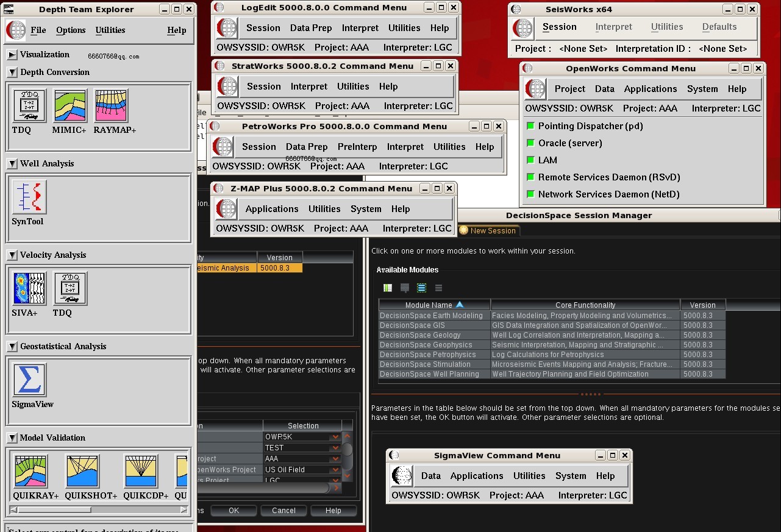Click Network Services Daemon green indicator

(530, 194)
